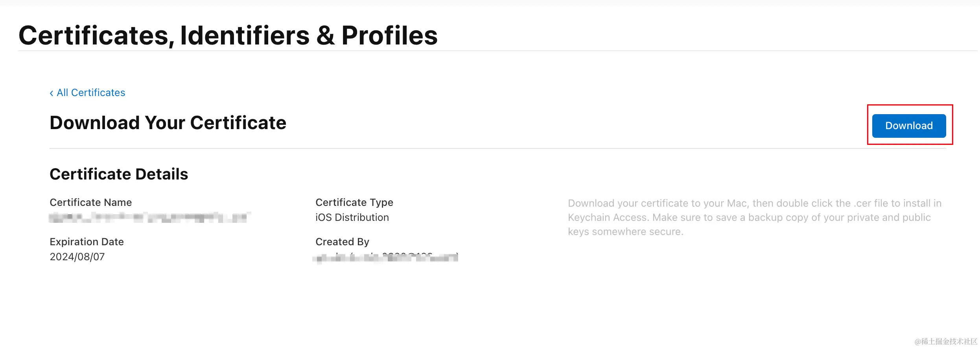Click the iOS Distribution value
980x348 pixels.
pos(352,217)
